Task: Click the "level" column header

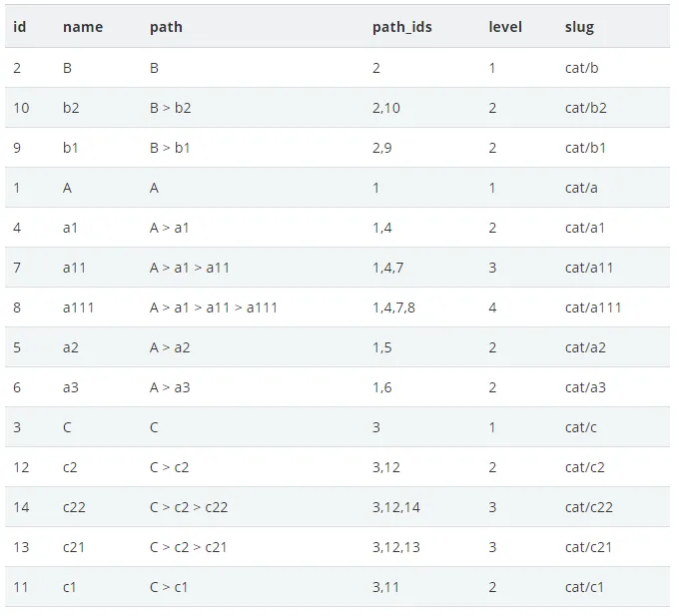Action: pos(505,27)
